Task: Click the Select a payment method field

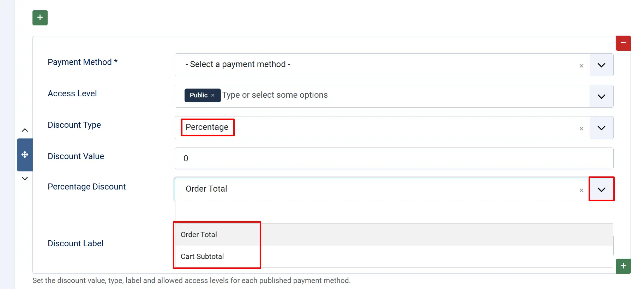Action: point(382,65)
